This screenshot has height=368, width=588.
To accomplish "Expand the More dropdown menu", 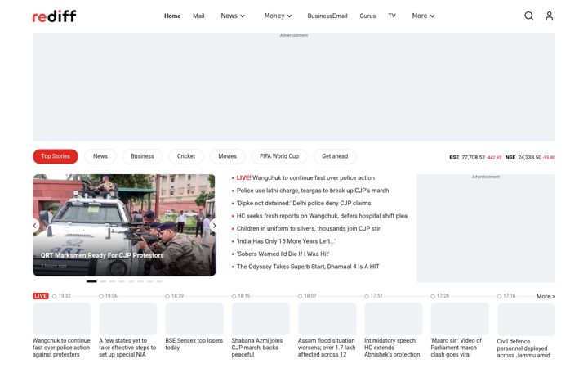I will pos(423,16).
